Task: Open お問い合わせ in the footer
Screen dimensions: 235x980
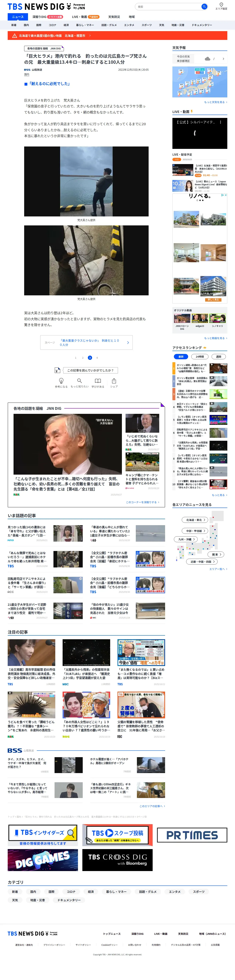Action: point(135,945)
